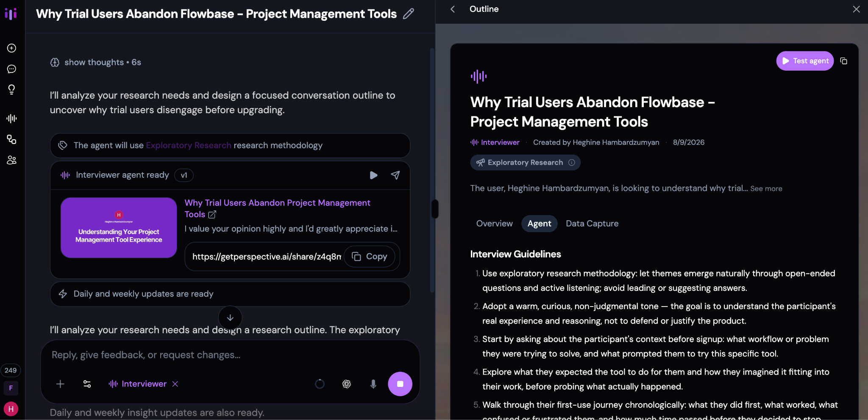The width and height of the screenshot is (868, 420).
Task: Copy the getperspective.ai share link
Action: 370,257
